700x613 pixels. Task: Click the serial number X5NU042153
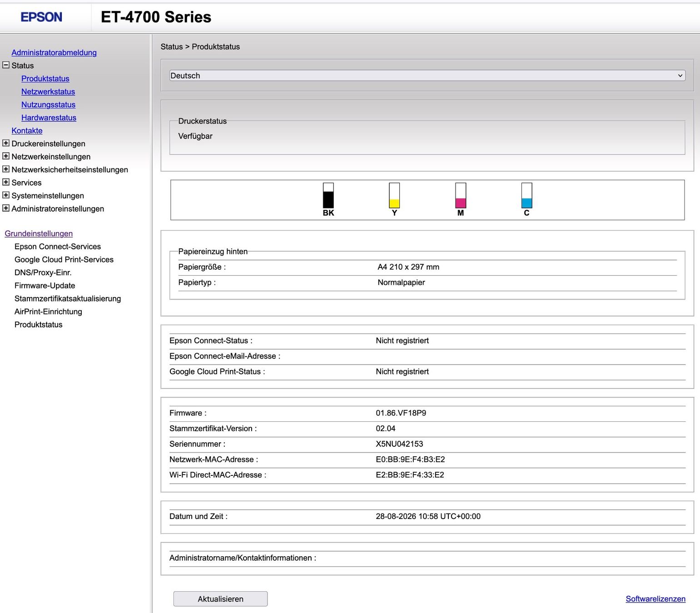point(399,444)
